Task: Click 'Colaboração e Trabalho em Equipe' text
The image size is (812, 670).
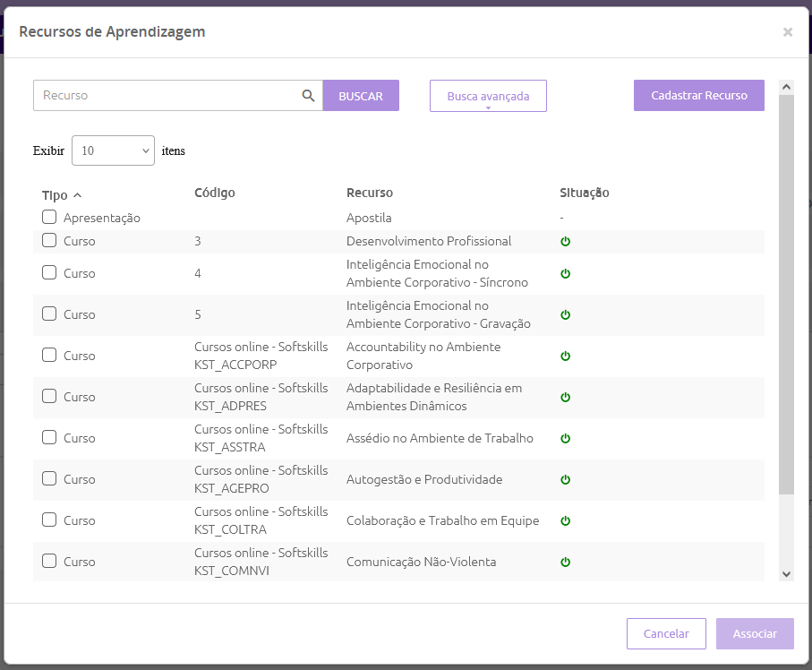Action: [443, 520]
